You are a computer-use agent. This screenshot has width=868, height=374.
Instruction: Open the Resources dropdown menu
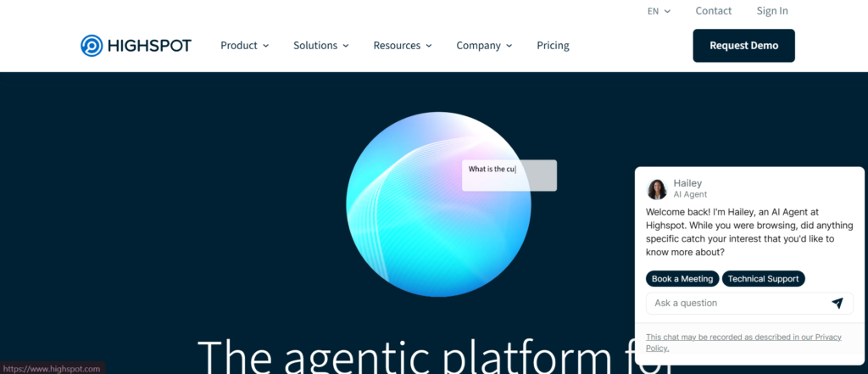(402, 46)
